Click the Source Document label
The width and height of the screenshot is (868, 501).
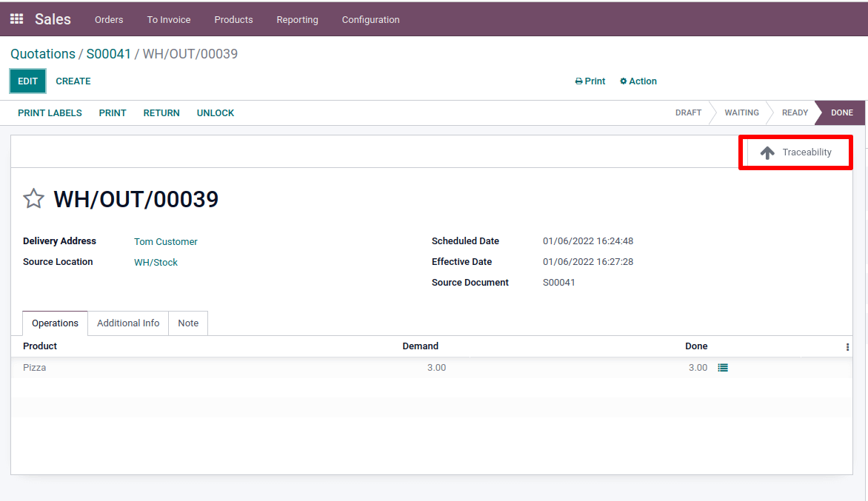click(x=470, y=283)
